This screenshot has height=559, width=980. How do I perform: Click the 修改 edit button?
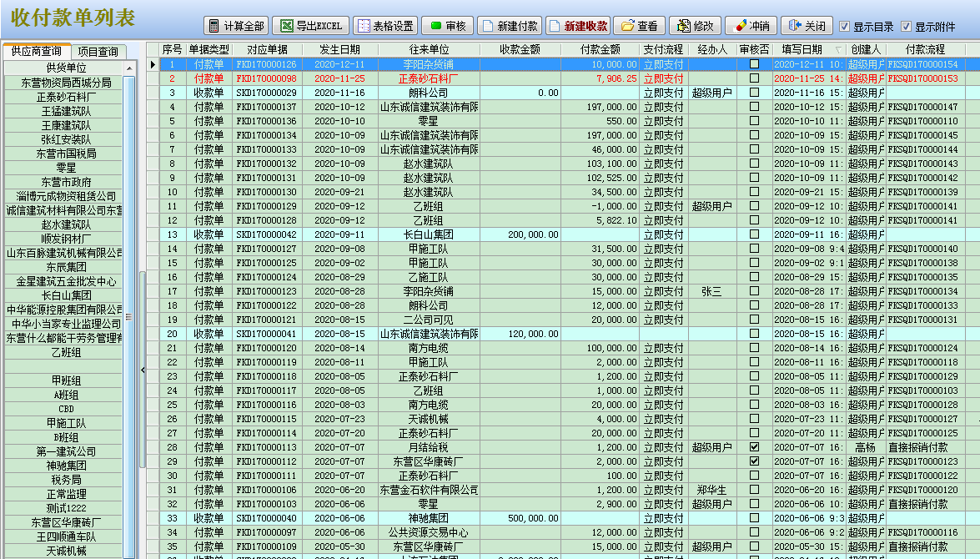click(x=694, y=26)
